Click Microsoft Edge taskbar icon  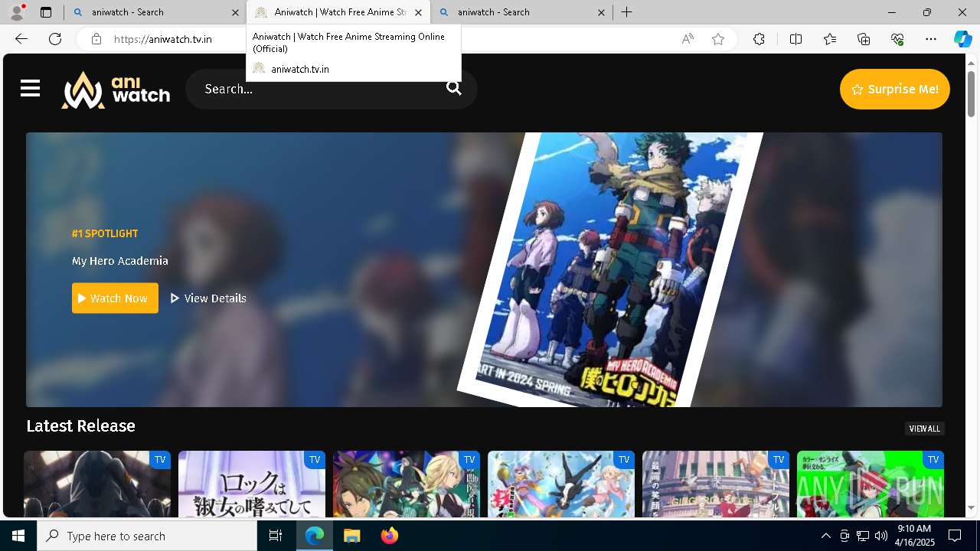315,536
